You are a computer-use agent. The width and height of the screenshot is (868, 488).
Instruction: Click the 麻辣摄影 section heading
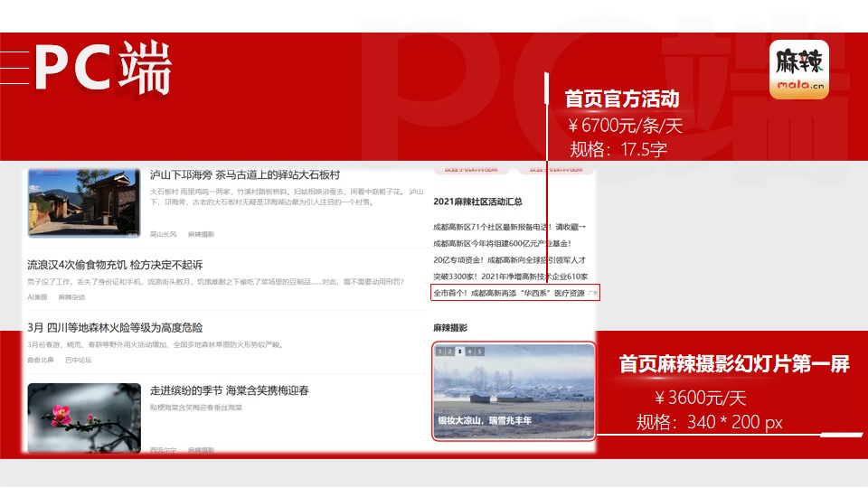pyautogui.click(x=450, y=328)
